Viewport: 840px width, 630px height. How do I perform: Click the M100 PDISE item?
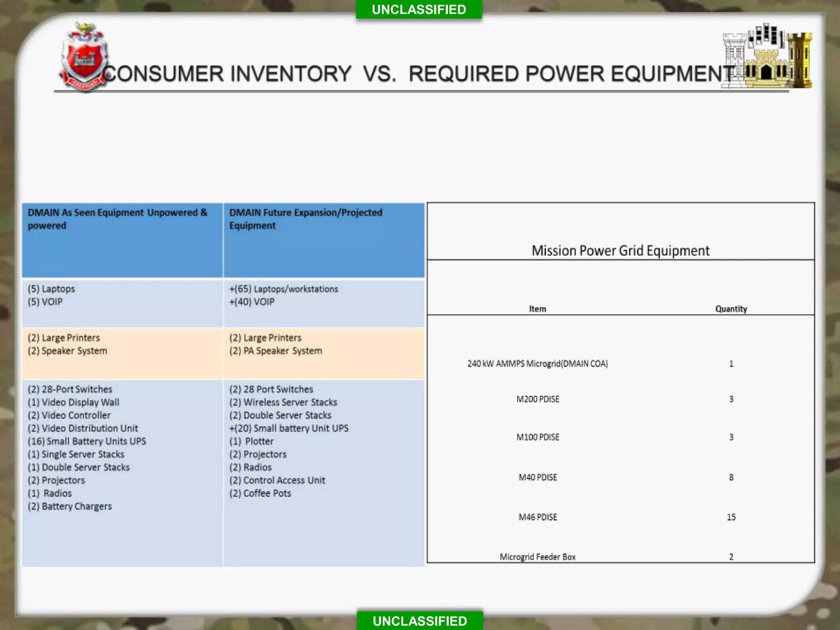pyautogui.click(x=538, y=437)
